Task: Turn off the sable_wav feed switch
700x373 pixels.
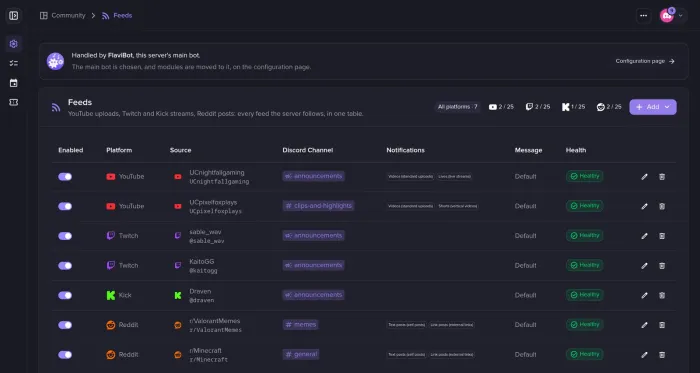Action: (65, 236)
